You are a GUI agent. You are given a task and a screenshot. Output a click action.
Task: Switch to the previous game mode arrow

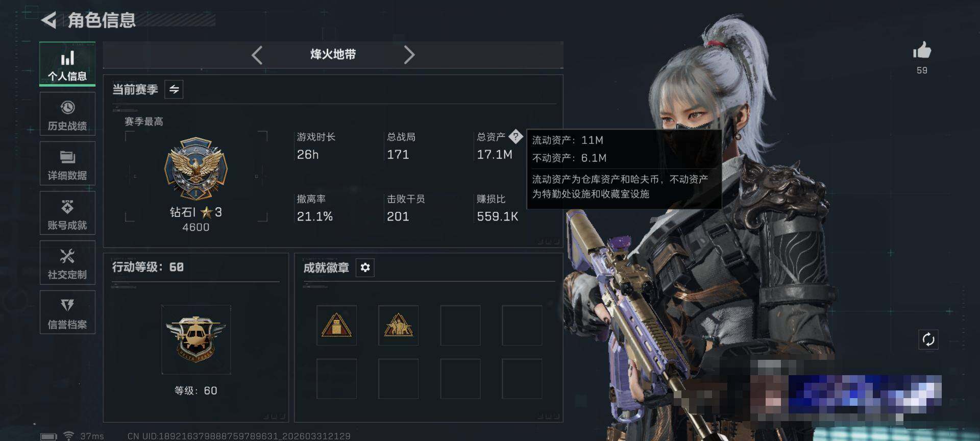click(x=257, y=55)
